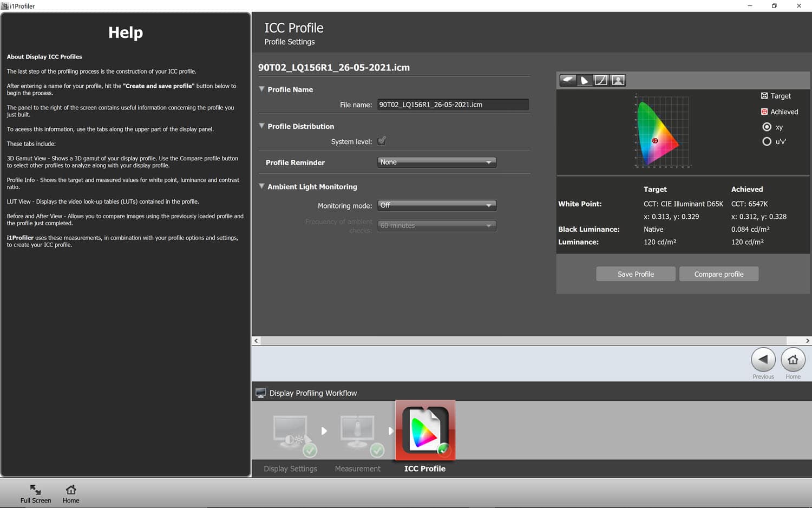Click the 90T02_LQ156R1_26-05-2021.icm heading
The image size is (812, 508).
[334, 67]
